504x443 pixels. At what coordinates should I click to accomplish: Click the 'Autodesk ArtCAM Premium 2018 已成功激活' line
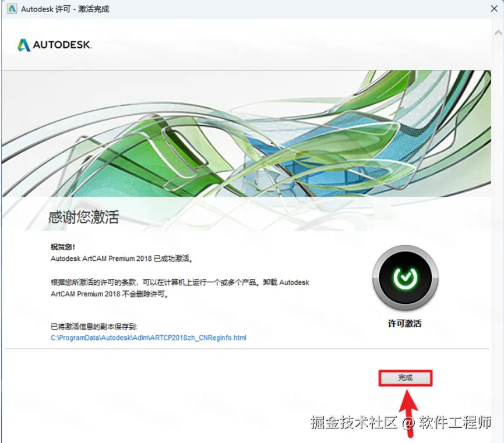click(122, 258)
